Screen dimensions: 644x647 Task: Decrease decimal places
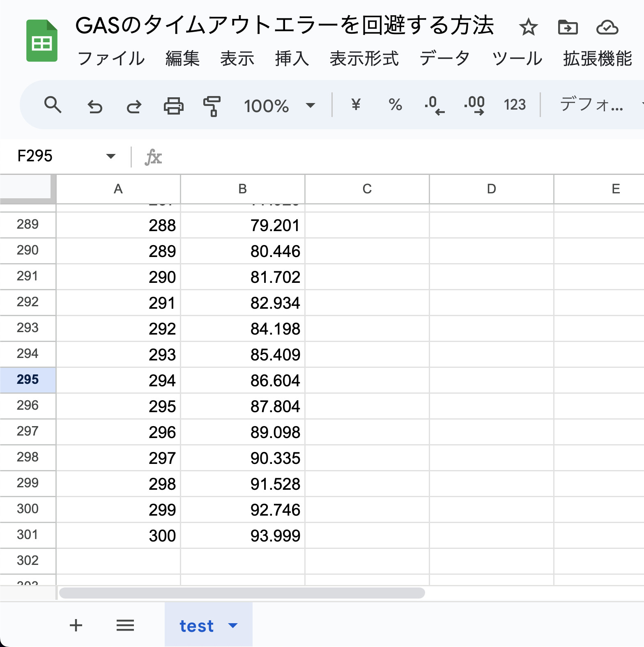point(435,105)
